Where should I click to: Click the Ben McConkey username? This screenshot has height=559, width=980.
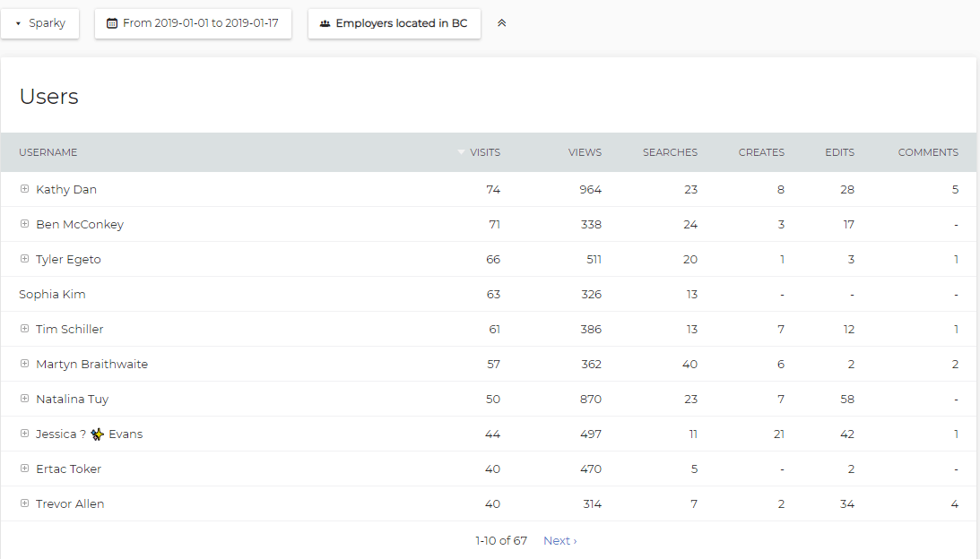click(x=80, y=224)
